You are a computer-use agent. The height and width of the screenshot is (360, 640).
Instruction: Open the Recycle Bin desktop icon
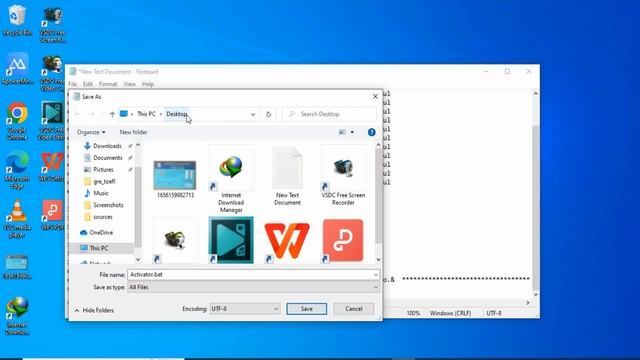point(17,20)
